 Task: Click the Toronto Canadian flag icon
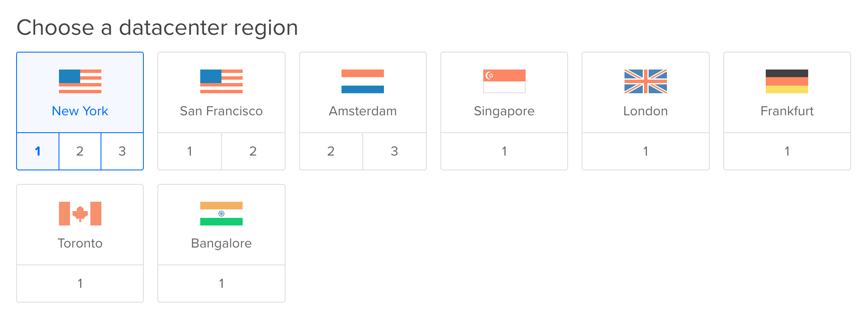point(80,214)
